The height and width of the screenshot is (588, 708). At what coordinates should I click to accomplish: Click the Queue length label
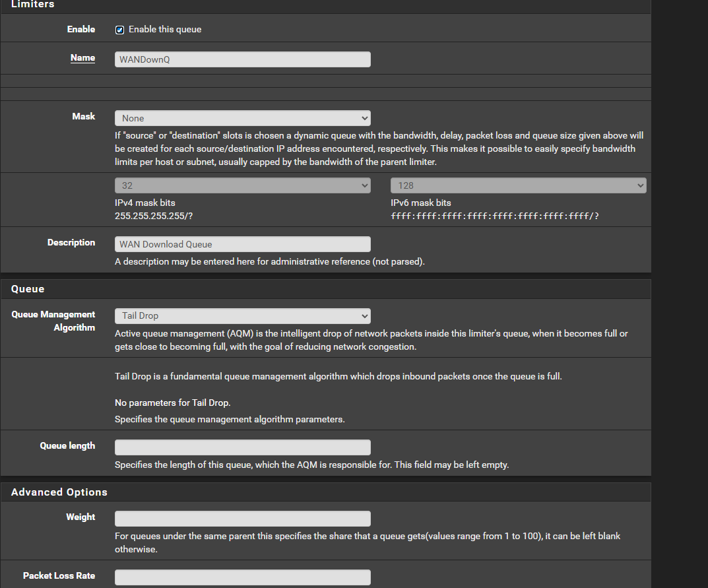coord(67,446)
